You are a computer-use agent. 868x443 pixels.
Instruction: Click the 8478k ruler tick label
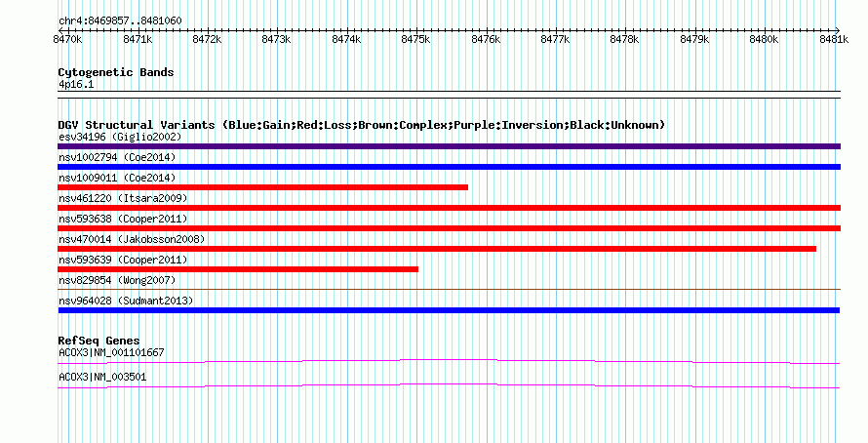pyautogui.click(x=624, y=39)
